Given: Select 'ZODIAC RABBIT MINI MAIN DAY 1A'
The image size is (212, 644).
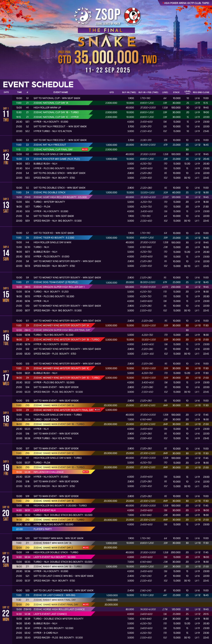Looking at the screenshot, I should pos(52,543).
